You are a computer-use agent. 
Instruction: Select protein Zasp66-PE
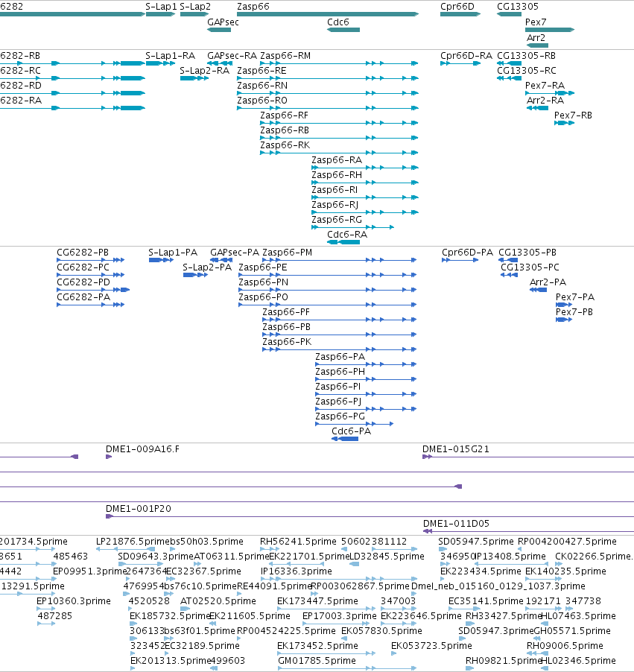[328, 275]
